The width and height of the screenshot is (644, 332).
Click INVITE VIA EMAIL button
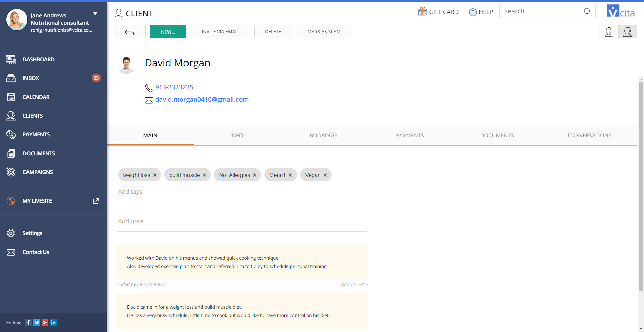tap(220, 32)
